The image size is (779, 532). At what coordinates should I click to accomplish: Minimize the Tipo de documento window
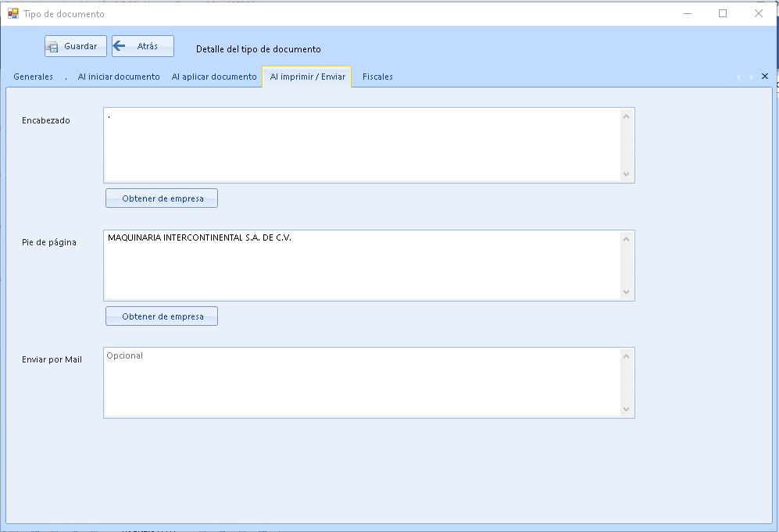pyautogui.click(x=688, y=13)
